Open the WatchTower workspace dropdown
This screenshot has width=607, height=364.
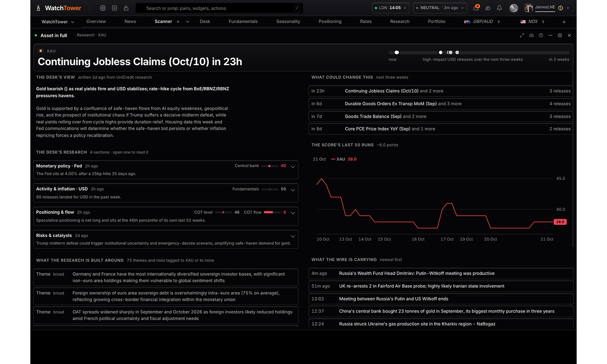(x=58, y=22)
